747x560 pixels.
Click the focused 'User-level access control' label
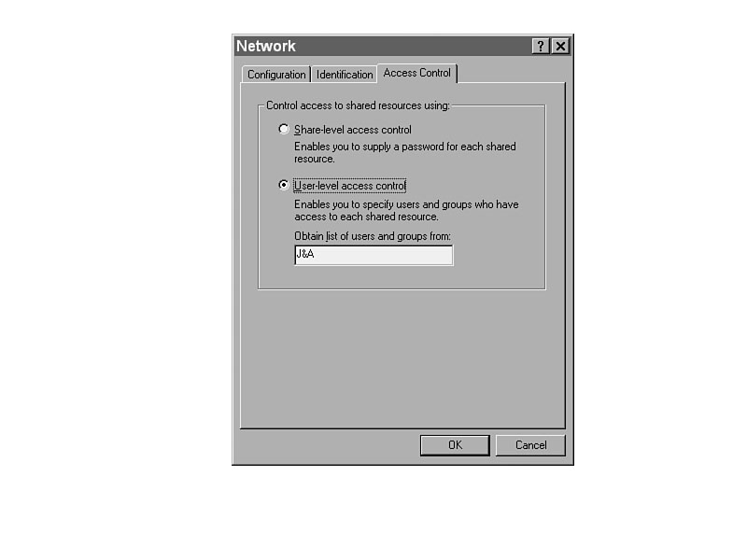tap(349, 185)
